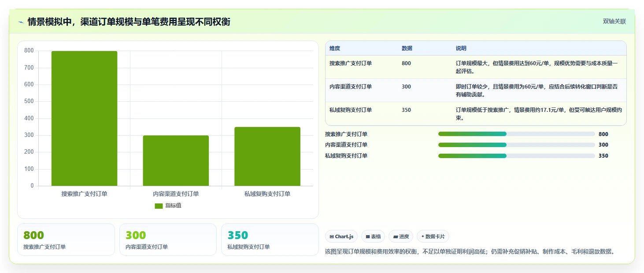644x273 pixels.
Task: Click x-axis label 内容渠道支付订单
Action: (176, 194)
